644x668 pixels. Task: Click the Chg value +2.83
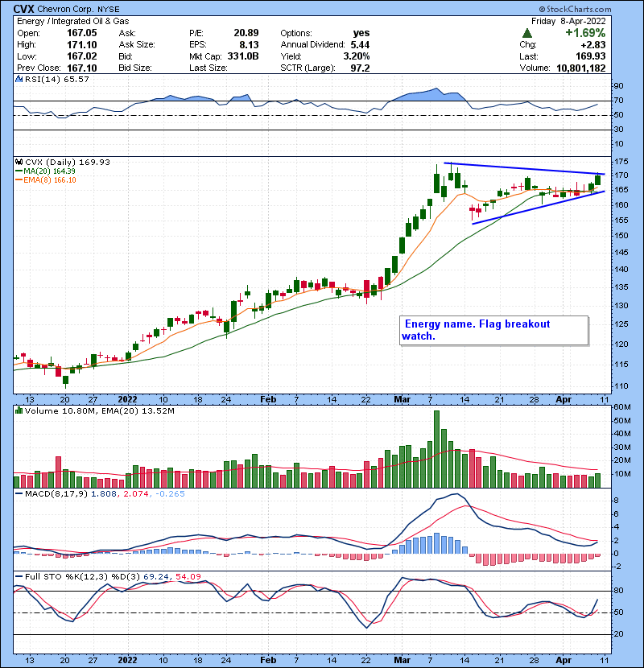tap(592, 45)
